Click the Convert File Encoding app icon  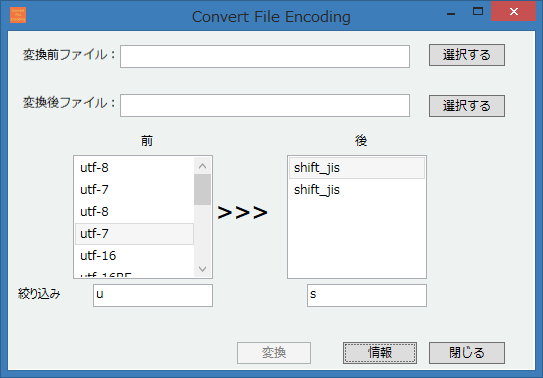coord(18,15)
